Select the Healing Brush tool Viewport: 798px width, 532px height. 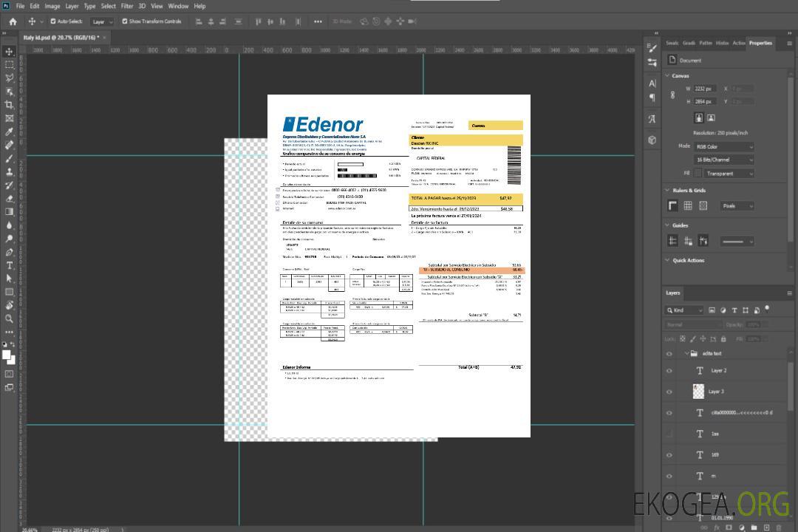(9, 145)
